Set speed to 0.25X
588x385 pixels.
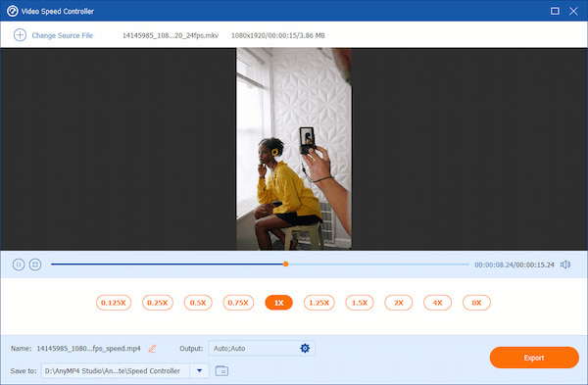pyautogui.click(x=158, y=303)
